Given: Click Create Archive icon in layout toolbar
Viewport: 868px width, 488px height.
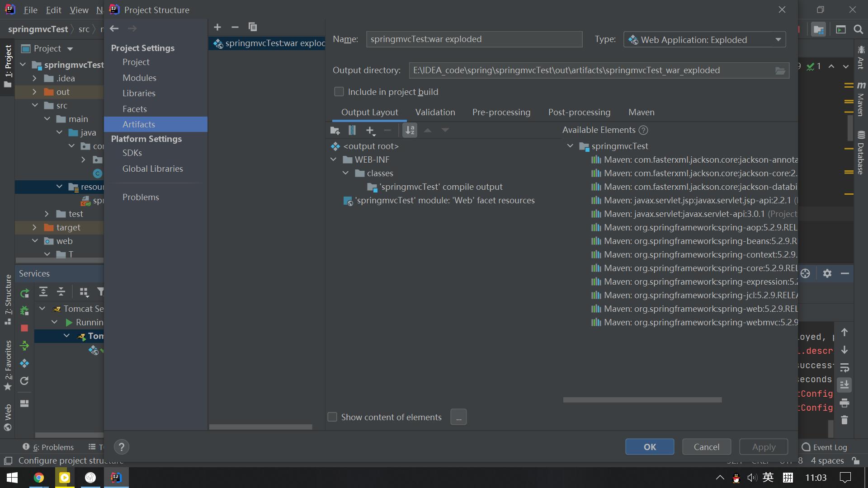Looking at the screenshot, I should pos(352,131).
